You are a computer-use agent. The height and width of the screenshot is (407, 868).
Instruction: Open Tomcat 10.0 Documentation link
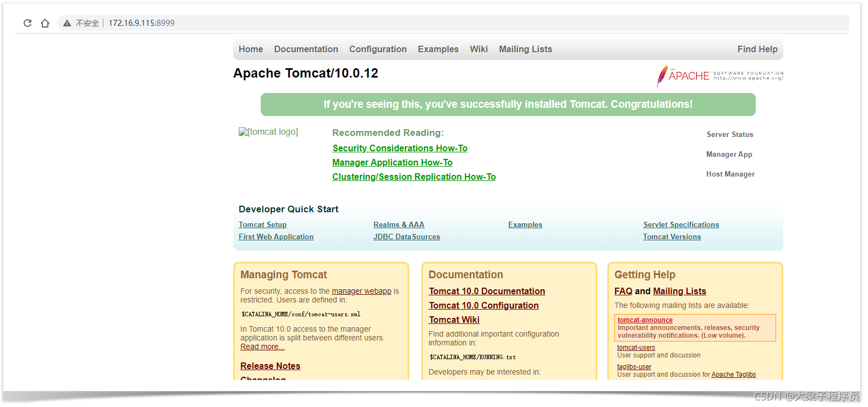coord(487,291)
